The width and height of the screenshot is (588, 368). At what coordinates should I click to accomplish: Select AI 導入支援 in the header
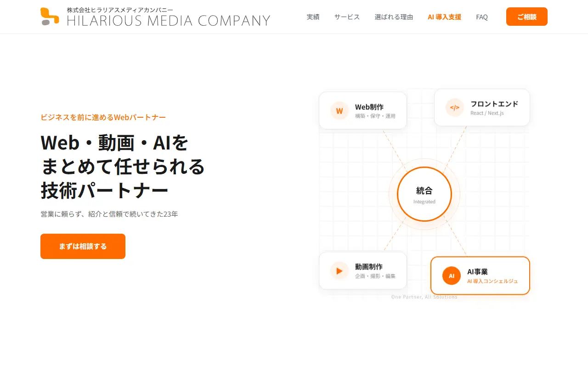click(x=444, y=17)
